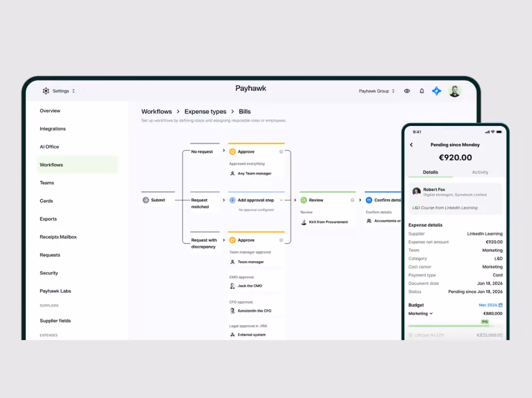Click the Workflows breadcrumb link
Screen dimensions: 532x398
156,112
